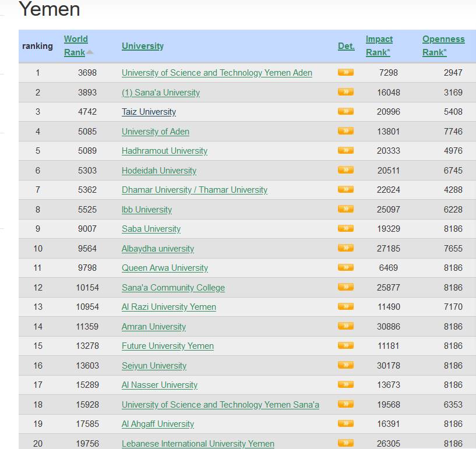Select impact rank value 30886
Screen dimensions: 476x449
[388, 327]
